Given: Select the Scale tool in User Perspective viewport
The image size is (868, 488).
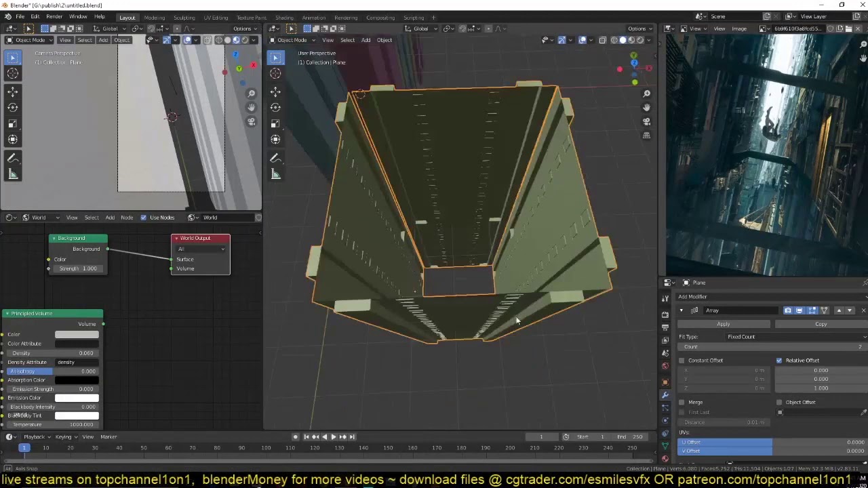Looking at the screenshot, I should click(275, 123).
